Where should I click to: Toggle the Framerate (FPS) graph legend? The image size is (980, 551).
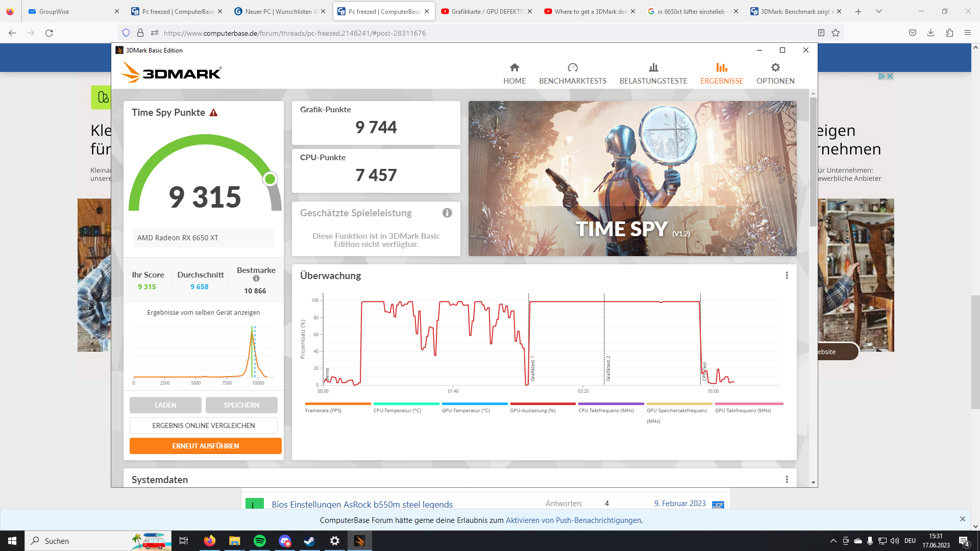pos(323,410)
